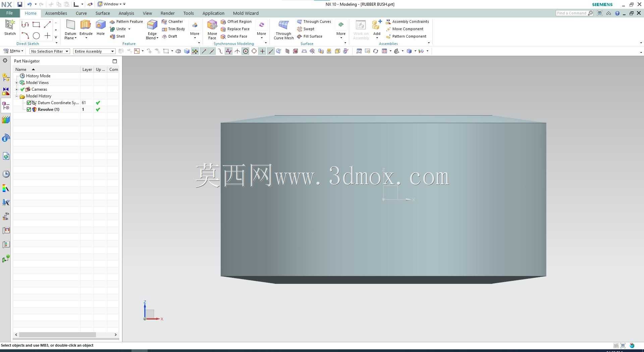644x352 pixels.
Task: Create a Datum Plane
Action: (x=70, y=30)
